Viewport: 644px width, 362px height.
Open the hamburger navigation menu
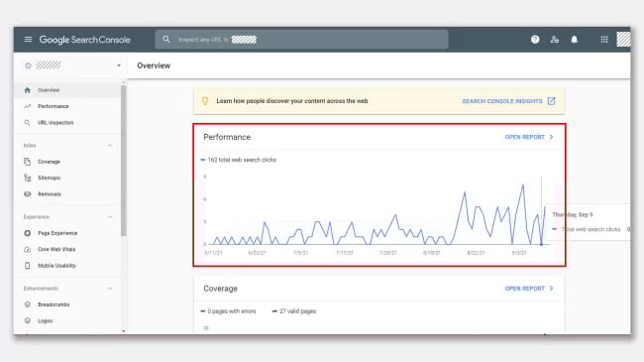point(28,40)
